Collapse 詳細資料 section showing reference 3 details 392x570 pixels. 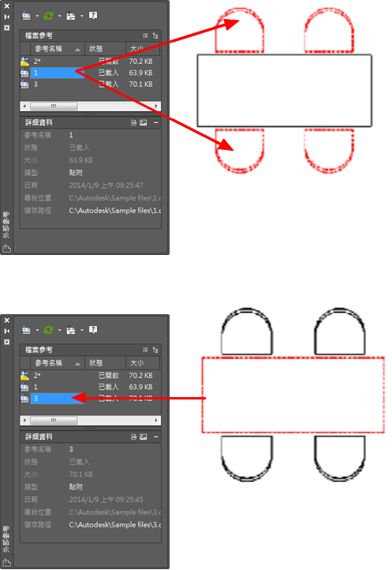pyautogui.click(x=156, y=437)
